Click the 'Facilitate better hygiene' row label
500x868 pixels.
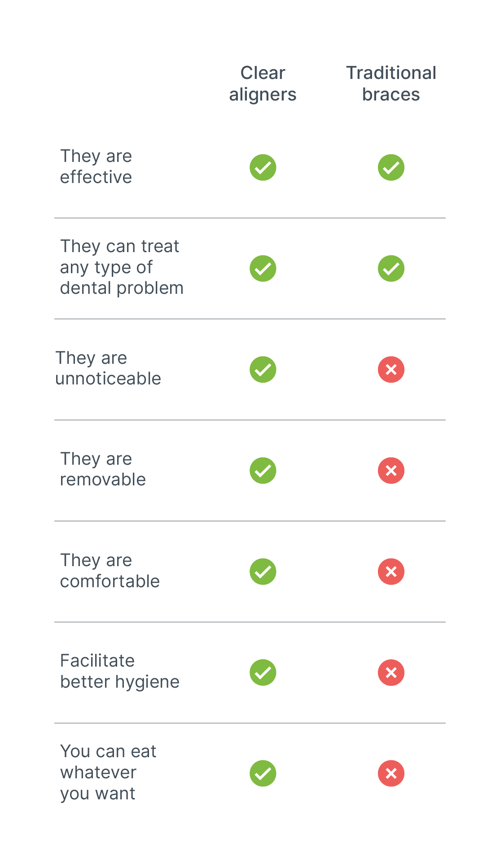[x=119, y=671]
